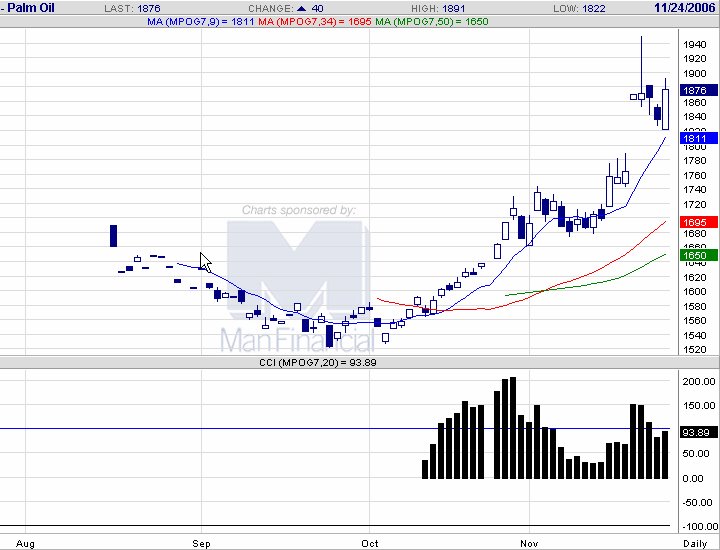
Task: Click the 'Sep' time axis label
Action: [x=201, y=544]
